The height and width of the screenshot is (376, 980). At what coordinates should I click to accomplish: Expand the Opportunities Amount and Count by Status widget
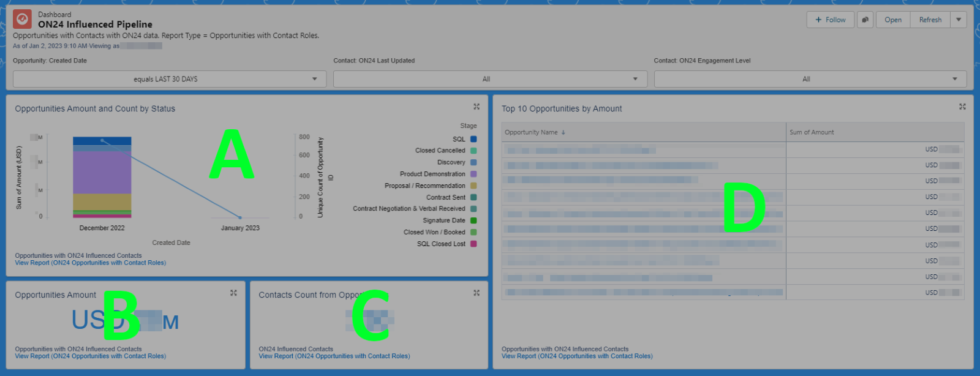[477, 107]
